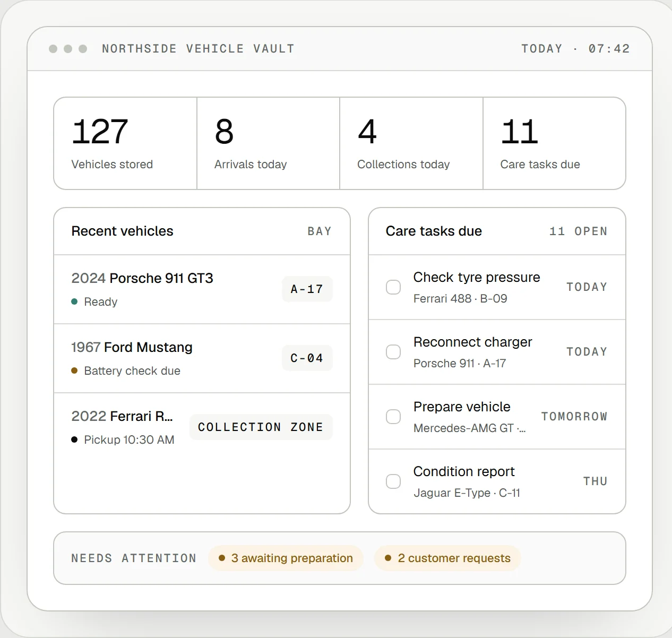Click the Mercedes-AMG GT subtitle
This screenshot has width=672, height=638.
(x=469, y=428)
